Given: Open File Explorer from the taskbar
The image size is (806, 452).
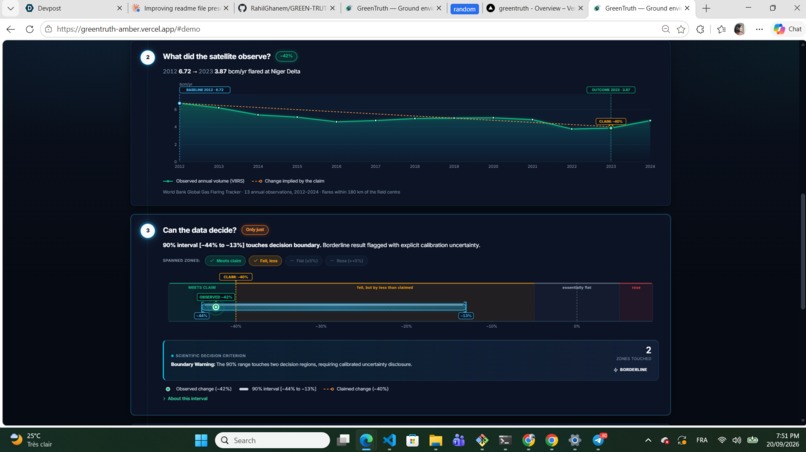Looking at the screenshot, I should tap(435, 440).
